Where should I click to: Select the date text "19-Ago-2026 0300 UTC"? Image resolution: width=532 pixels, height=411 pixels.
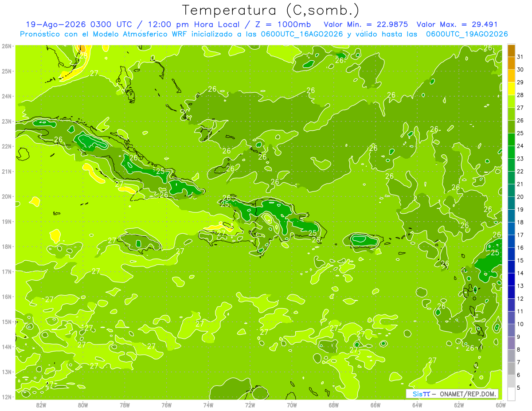[80, 24]
